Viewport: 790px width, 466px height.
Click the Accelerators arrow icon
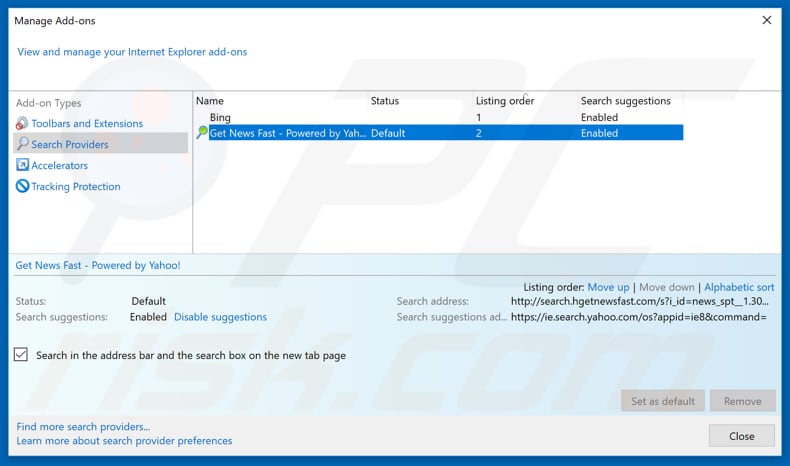[22, 165]
